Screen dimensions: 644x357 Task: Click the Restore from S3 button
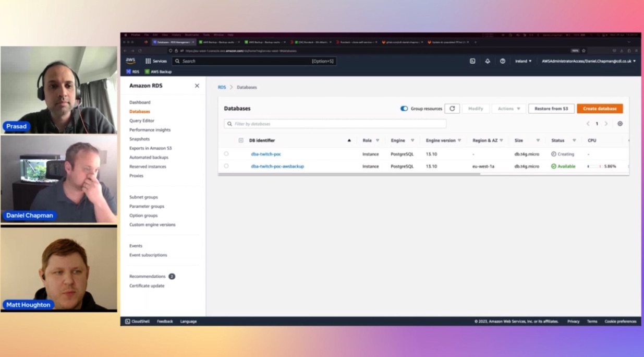click(551, 109)
